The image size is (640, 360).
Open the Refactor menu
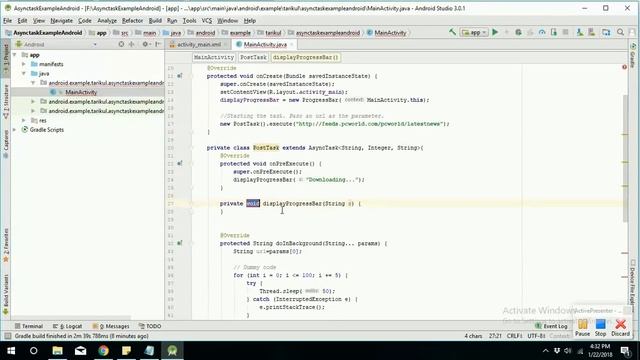[132, 20]
